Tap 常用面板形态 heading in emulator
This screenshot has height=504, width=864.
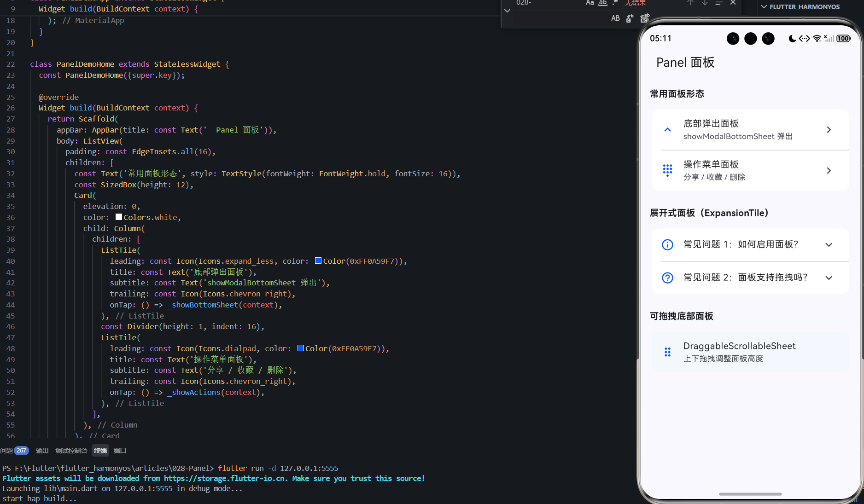(x=677, y=94)
